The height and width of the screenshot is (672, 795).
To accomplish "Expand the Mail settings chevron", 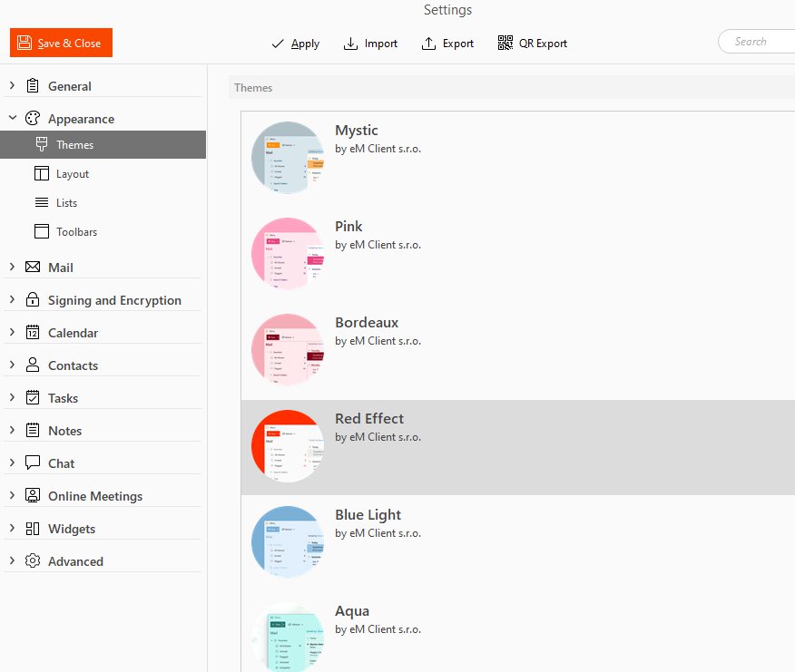I will [12, 268].
